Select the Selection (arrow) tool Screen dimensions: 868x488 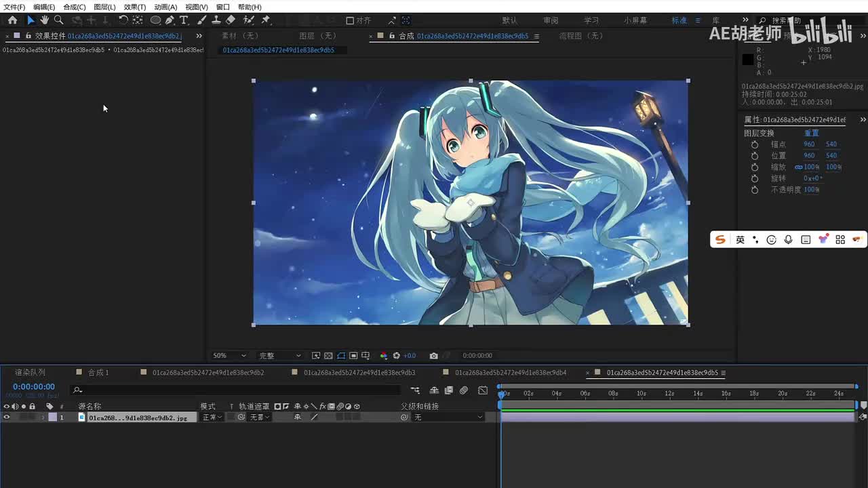click(31, 20)
